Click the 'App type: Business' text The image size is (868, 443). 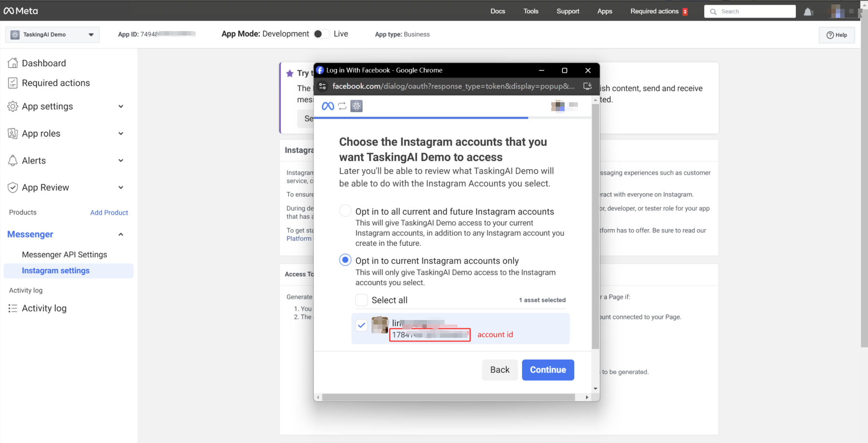pyautogui.click(x=402, y=34)
